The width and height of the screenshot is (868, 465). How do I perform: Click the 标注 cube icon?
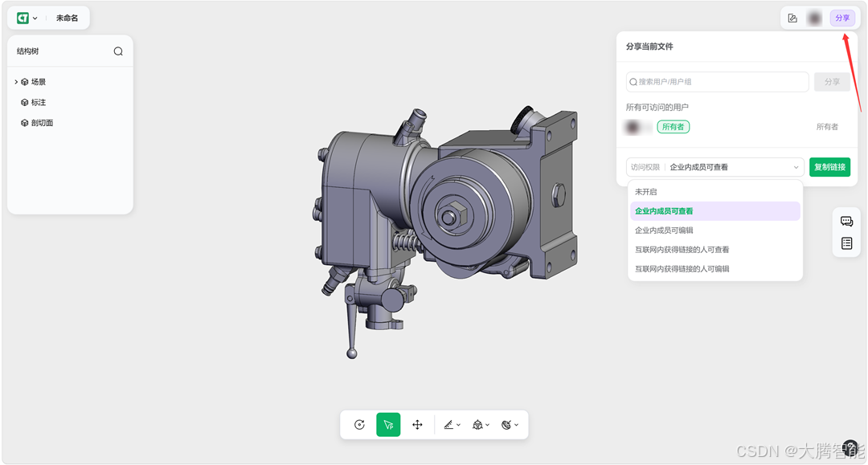pos(24,102)
